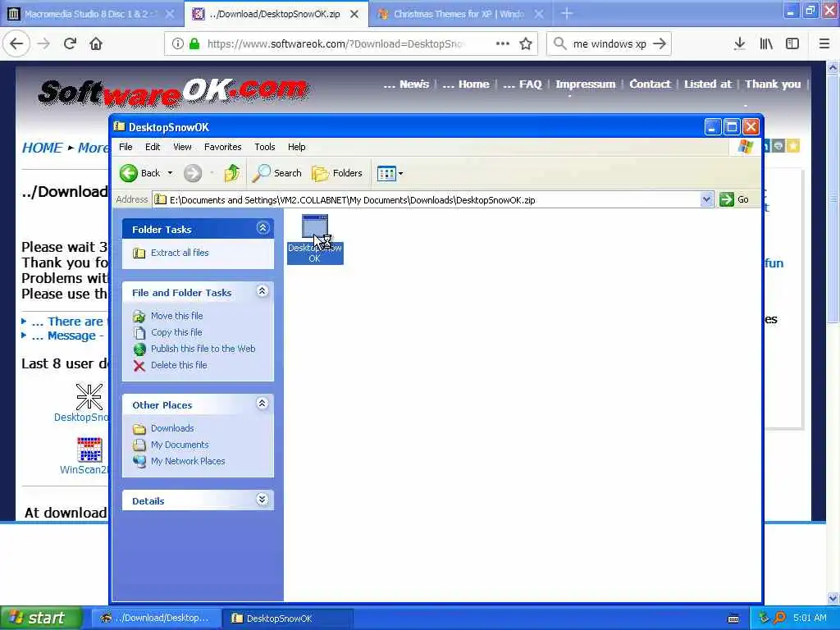Show Firefox downloads arrow
Image resolution: width=840 pixels, height=630 pixels.
[x=739, y=43]
